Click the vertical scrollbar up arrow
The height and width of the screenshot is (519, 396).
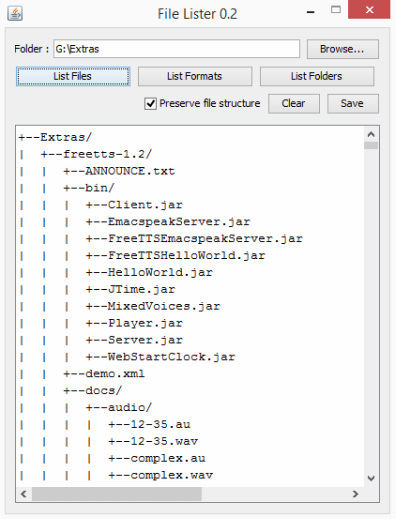point(371,134)
